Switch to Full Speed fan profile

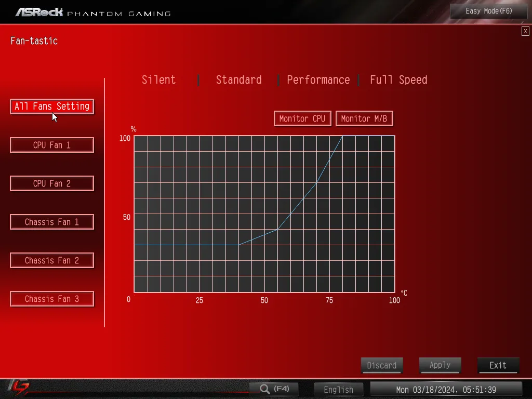398,80
